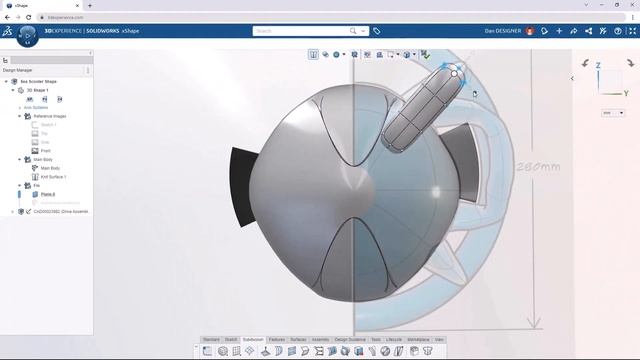
Task: Click the plus add-content icon in header
Action: click(559, 31)
